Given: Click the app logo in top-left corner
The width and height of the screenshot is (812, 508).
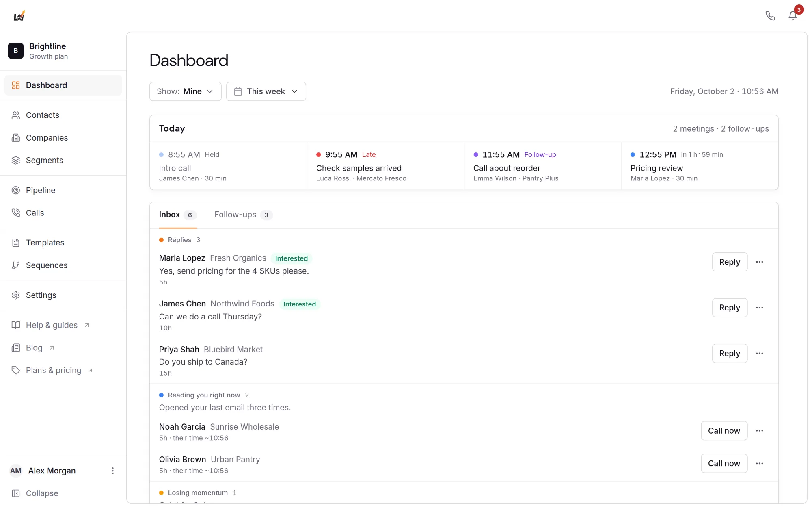Looking at the screenshot, I should 19,16.
